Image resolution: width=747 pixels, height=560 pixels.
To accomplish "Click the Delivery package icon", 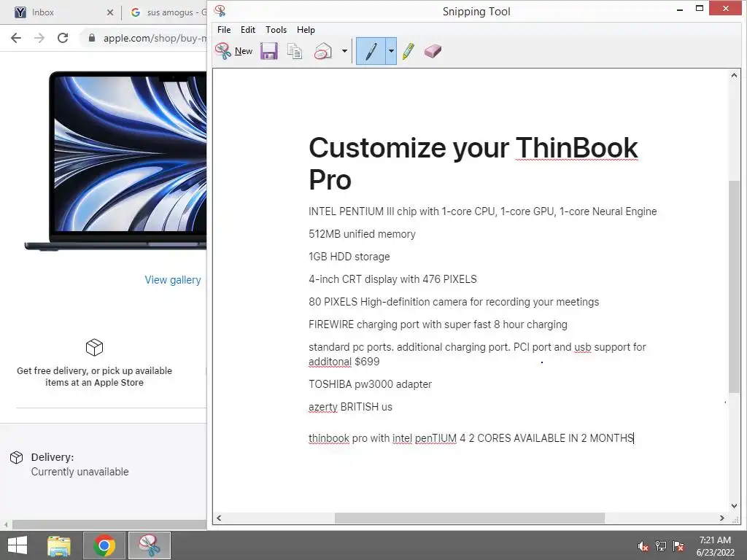I will point(16,457).
